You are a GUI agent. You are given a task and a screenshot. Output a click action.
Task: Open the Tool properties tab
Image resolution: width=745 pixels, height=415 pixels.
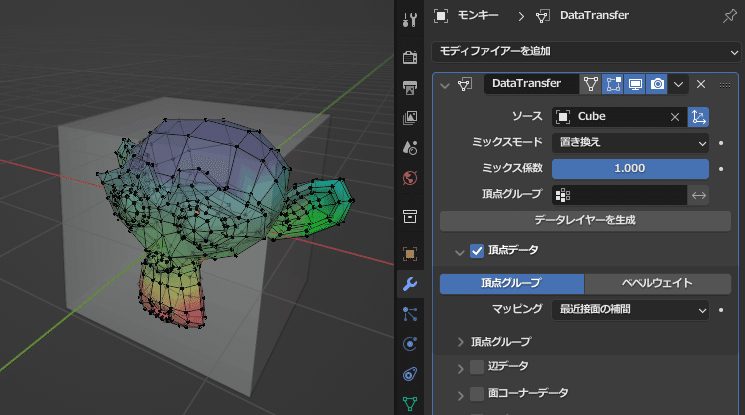point(410,20)
